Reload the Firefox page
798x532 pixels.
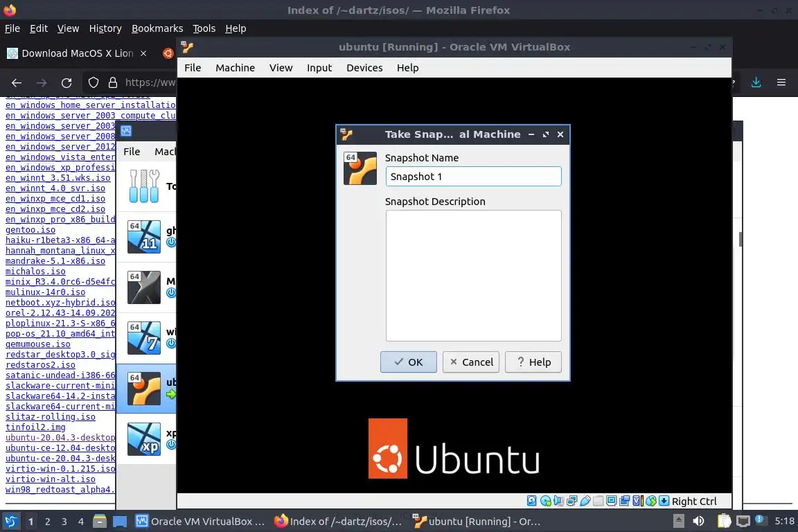[66, 82]
